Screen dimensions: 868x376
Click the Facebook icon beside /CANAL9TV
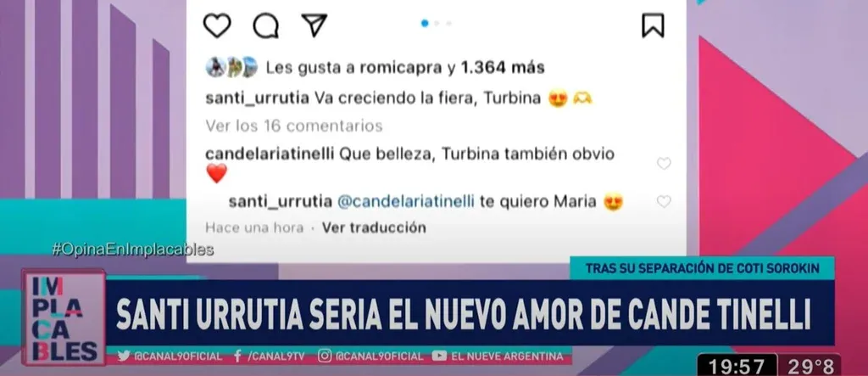[x=237, y=356]
